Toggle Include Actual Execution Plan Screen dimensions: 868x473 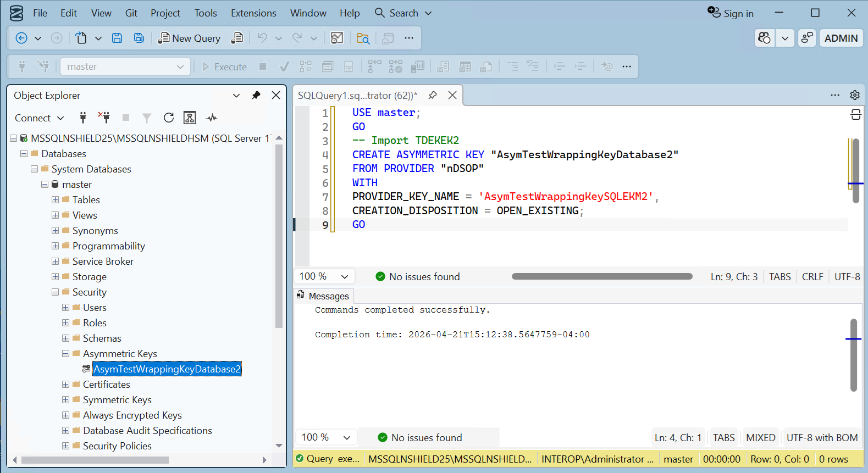374,66
